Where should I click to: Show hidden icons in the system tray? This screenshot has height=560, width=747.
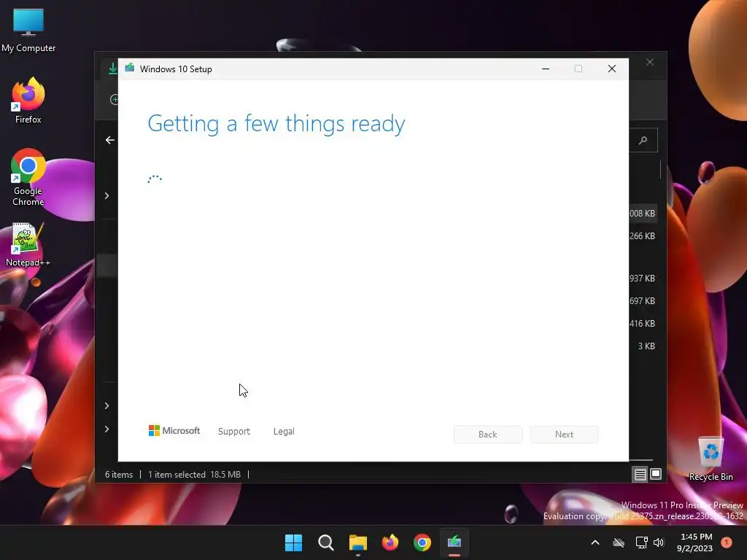tap(595, 542)
